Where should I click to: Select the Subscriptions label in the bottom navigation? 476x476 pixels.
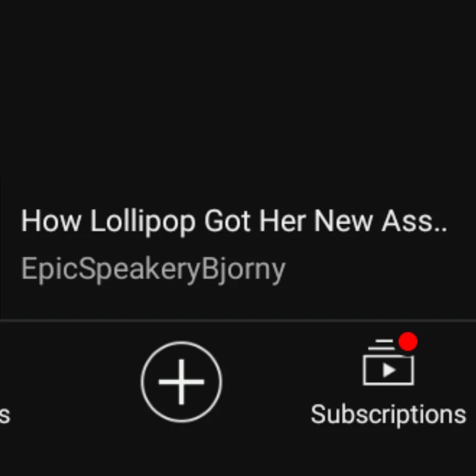[x=388, y=415]
